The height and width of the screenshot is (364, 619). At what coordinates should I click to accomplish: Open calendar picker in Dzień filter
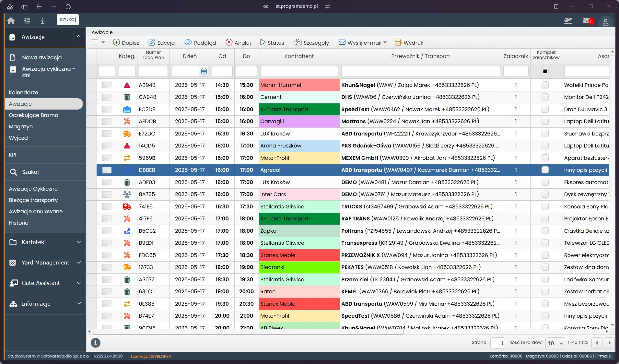(x=204, y=71)
